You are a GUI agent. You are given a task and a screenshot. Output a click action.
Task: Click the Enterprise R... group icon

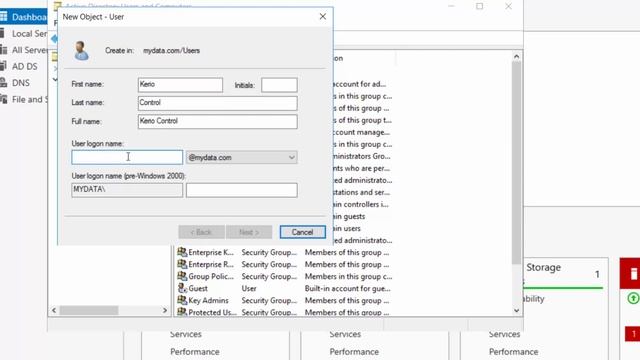point(182,264)
